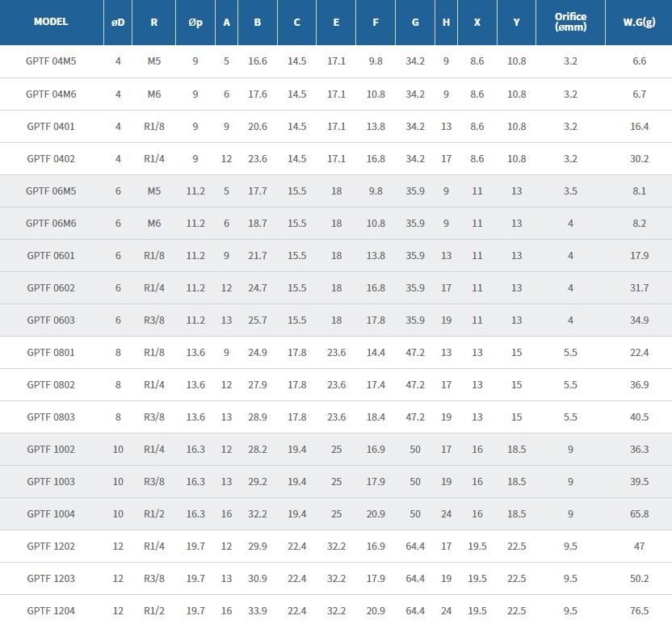The height and width of the screenshot is (624, 672).
Task: Click the 3.5 orifice value
Action: [570, 191]
